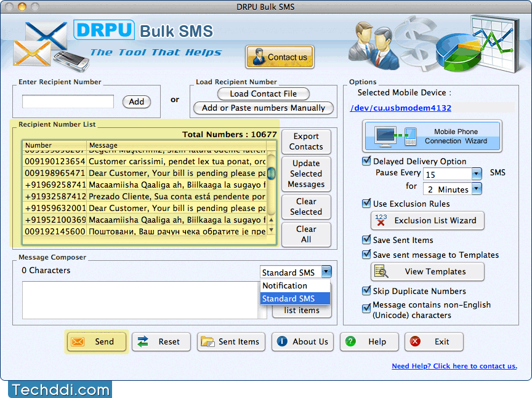Open the Pause Every SMS count dropdown
Viewport: 532px width, 398px height.
[x=477, y=174]
